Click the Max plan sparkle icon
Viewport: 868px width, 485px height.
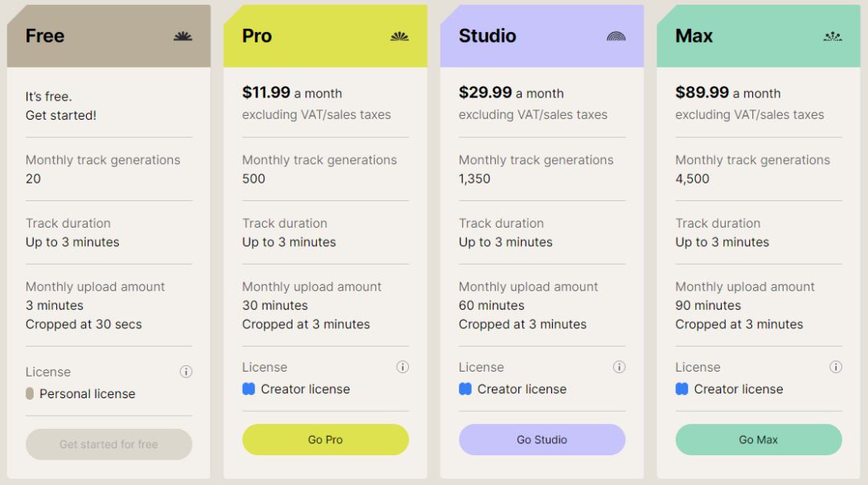pyautogui.click(x=833, y=36)
